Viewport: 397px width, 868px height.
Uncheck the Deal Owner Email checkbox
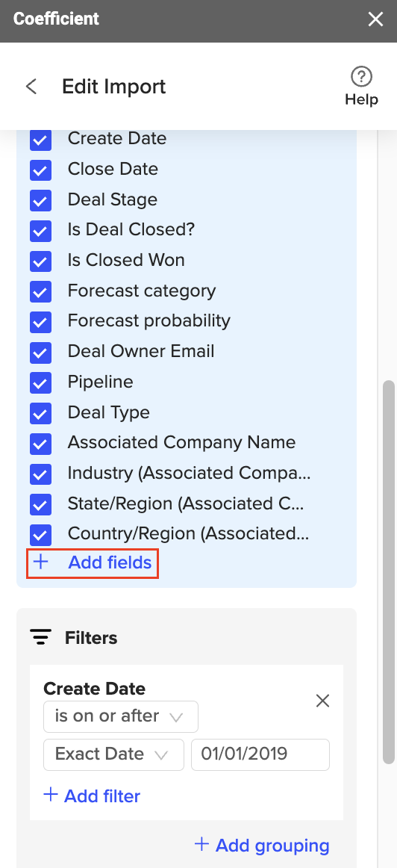click(x=40, y=352)
